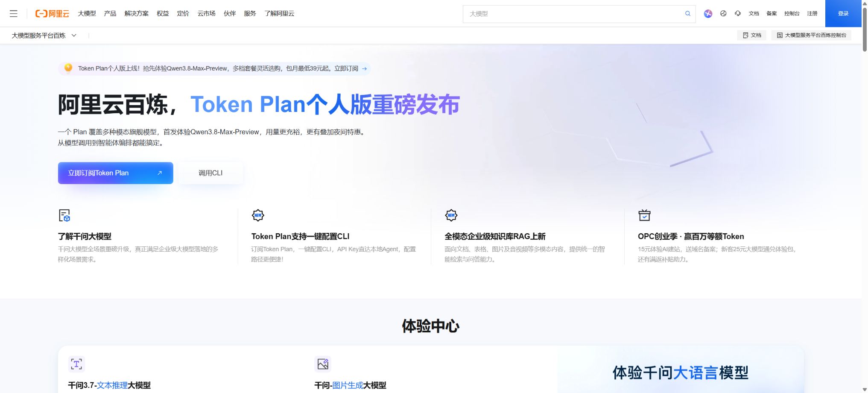Open the 了解阿里云 menu
Viewport: 868px width, 393px height.
click(279, 14)
